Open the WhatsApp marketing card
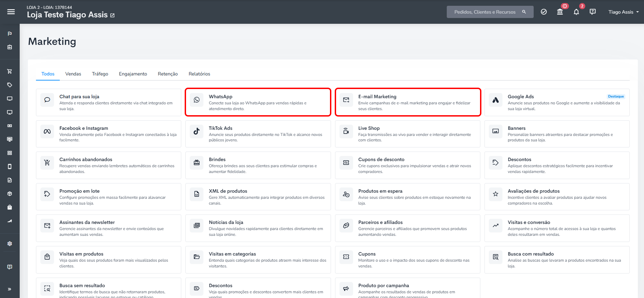The height and width of the screenshot is (298, 644). [258, 102]
